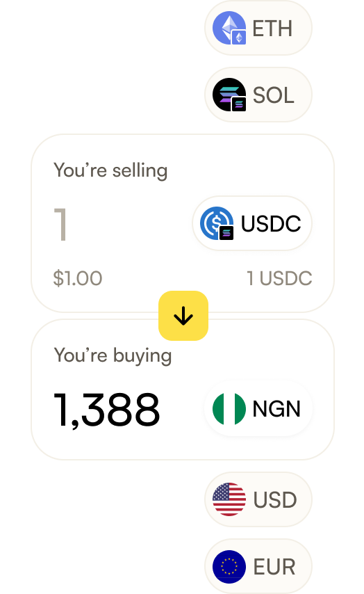Select the SOL token chip
The width and height of the screenshot is (364, 594).
(x=258, y=95)
